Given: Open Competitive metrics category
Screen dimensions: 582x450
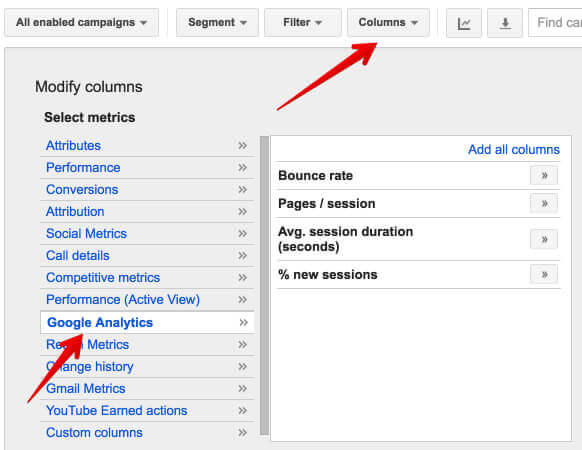Looking at the screenshot, I should pos(103,277).
